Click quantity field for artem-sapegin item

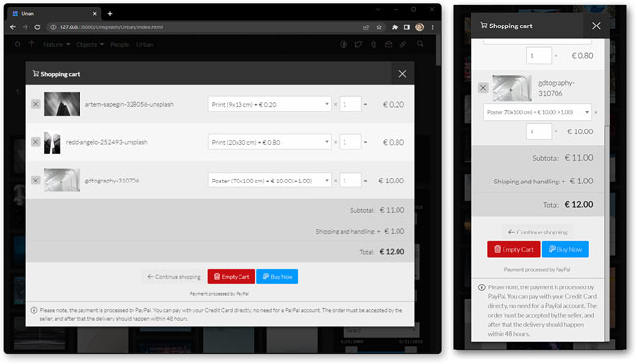pyautogui.click(x=349, y=104)
